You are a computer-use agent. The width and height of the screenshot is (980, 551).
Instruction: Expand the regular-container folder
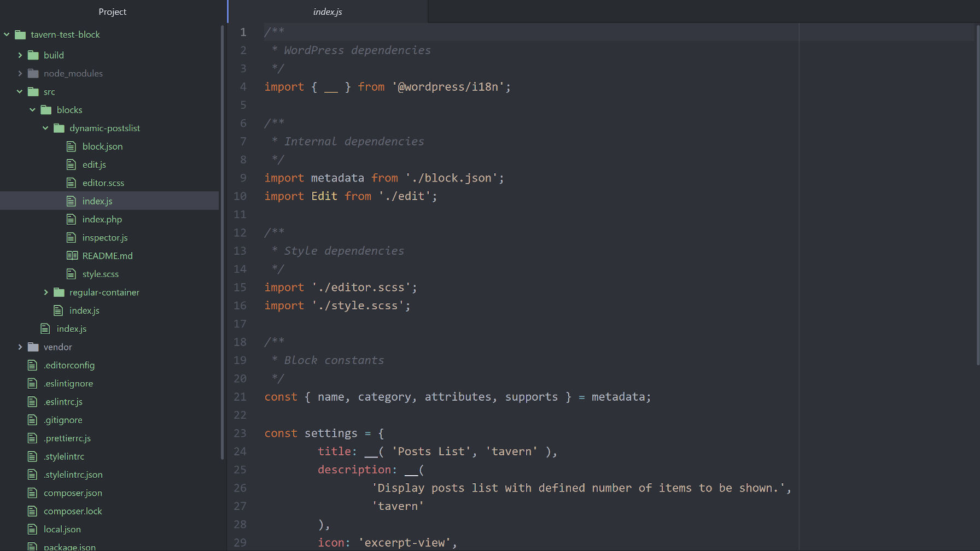[46, 292]
